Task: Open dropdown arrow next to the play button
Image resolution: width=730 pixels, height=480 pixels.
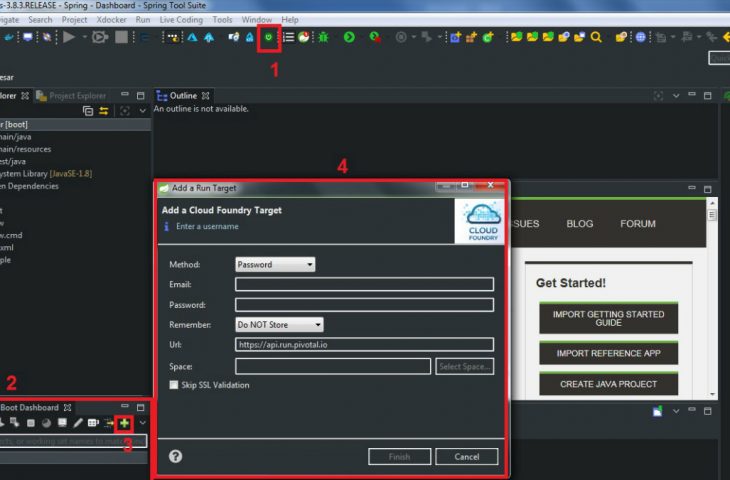Action: click(84, 37)
